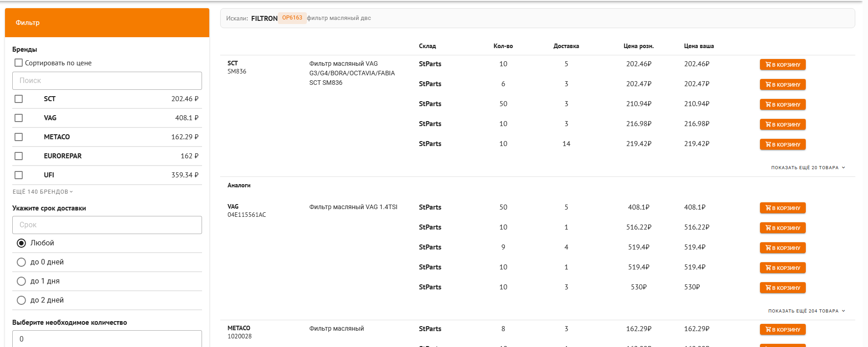Show 20 more SCT products
The image size is (868, 347).
(x=808, y=168)
